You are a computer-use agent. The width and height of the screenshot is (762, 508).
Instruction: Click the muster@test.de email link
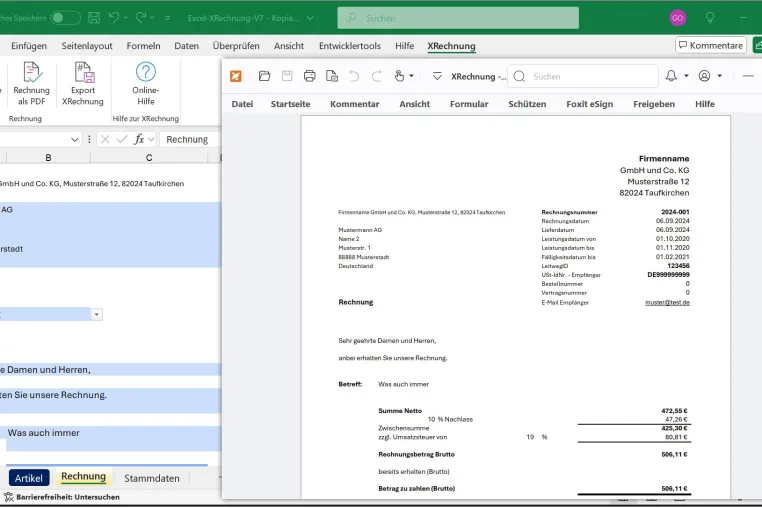[x=667, y=302]
